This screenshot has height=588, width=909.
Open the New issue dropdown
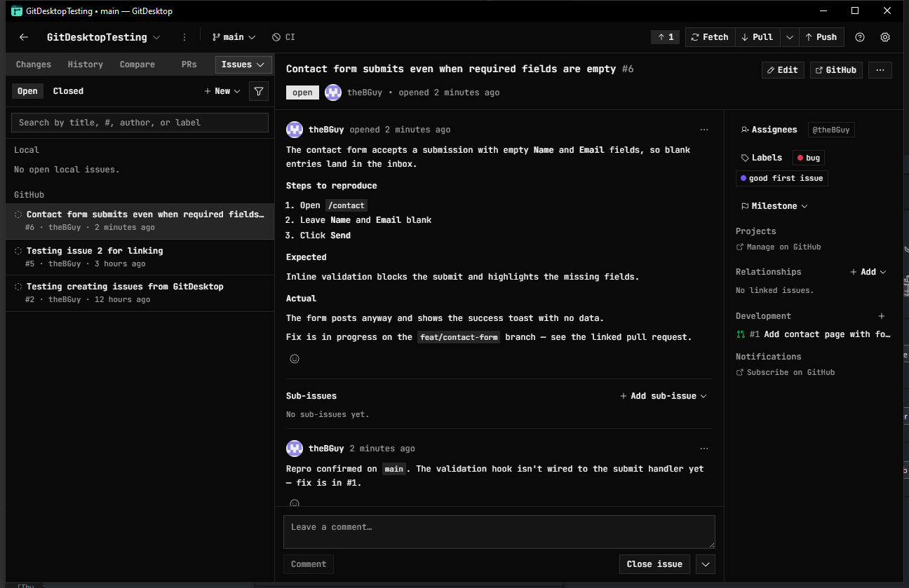pos(222,91)
